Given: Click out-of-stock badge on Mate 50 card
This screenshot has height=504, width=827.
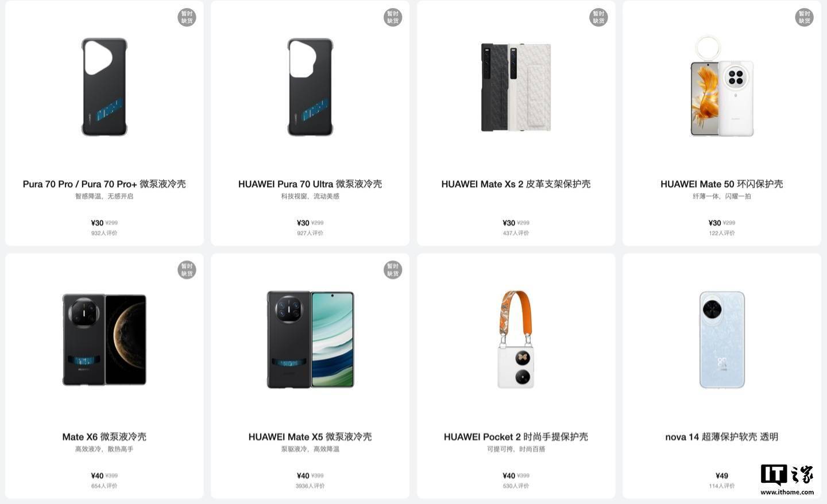Looking at the screenshot, I should (804, 17).
